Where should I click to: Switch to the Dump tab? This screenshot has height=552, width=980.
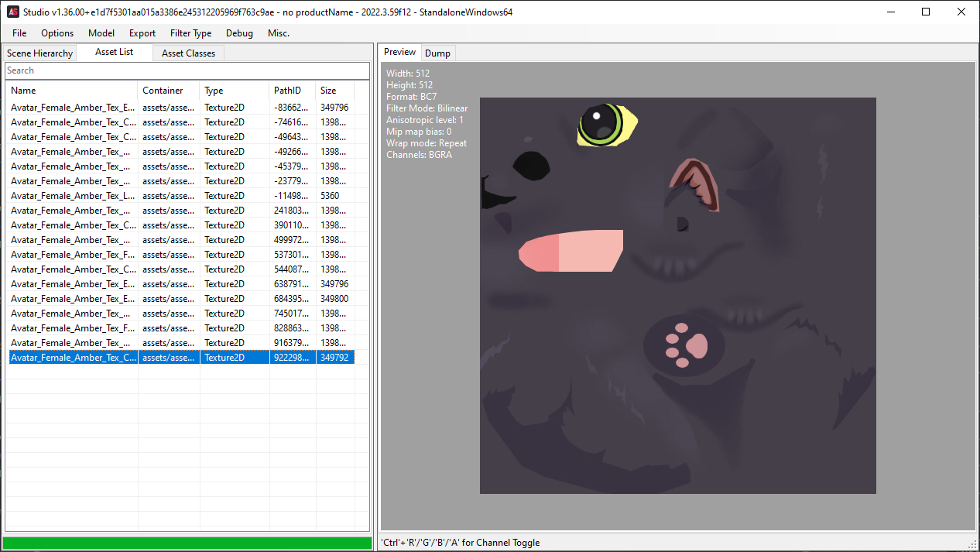point(437,53)
